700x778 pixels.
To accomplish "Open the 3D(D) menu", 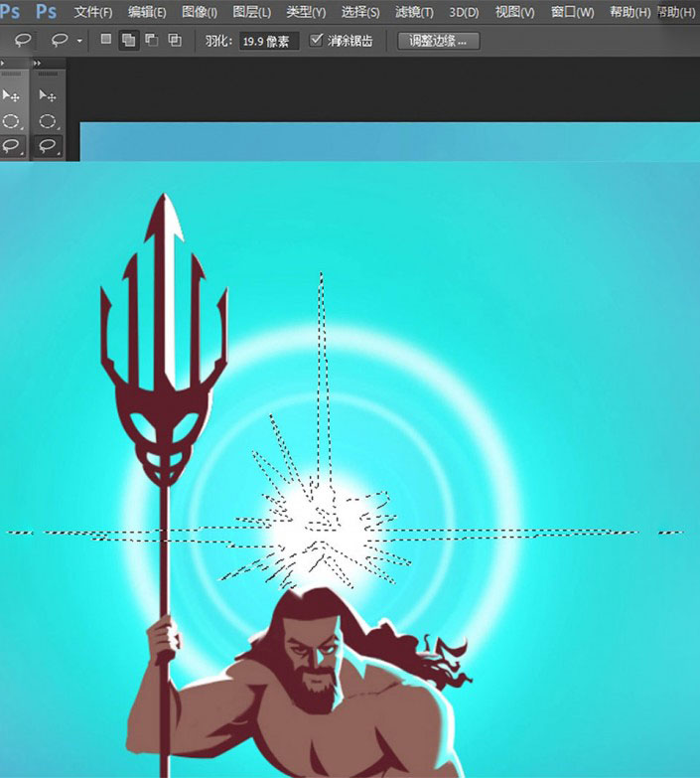I will 464,12.
